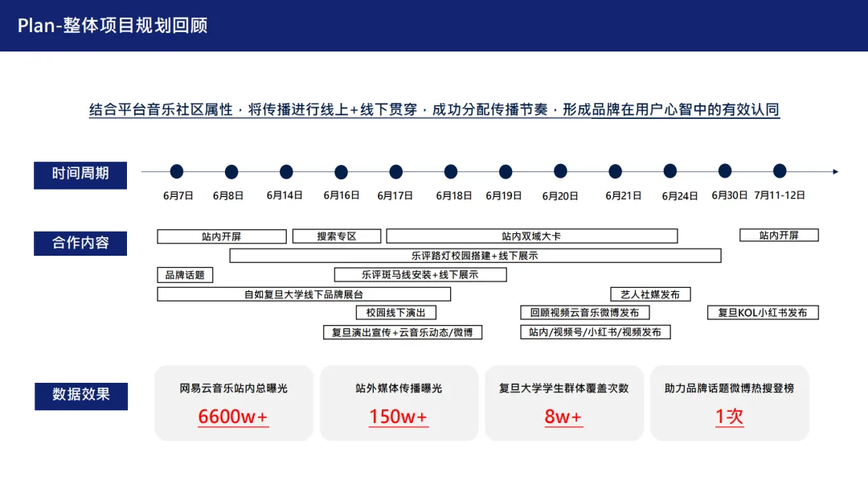The width and height of the screenshot is (868, 489).
Task: Toggle the timeline dot above 6月18日
Action: coord(450,171)
